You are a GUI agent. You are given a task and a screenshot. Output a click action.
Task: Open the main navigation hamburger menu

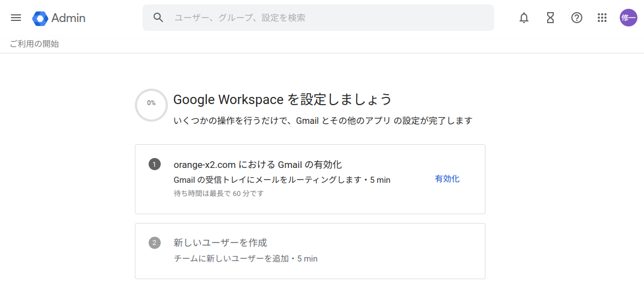[x=16, y=18]
